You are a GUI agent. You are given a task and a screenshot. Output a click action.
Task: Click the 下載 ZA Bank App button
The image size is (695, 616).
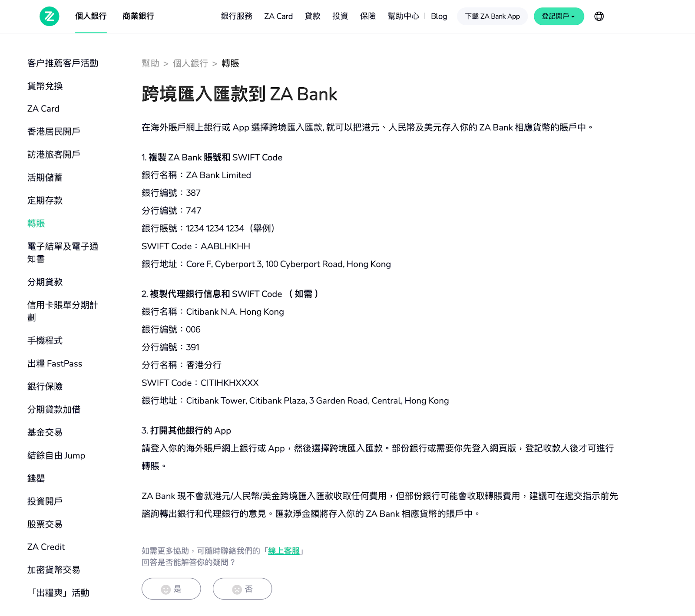click(492, 16)
